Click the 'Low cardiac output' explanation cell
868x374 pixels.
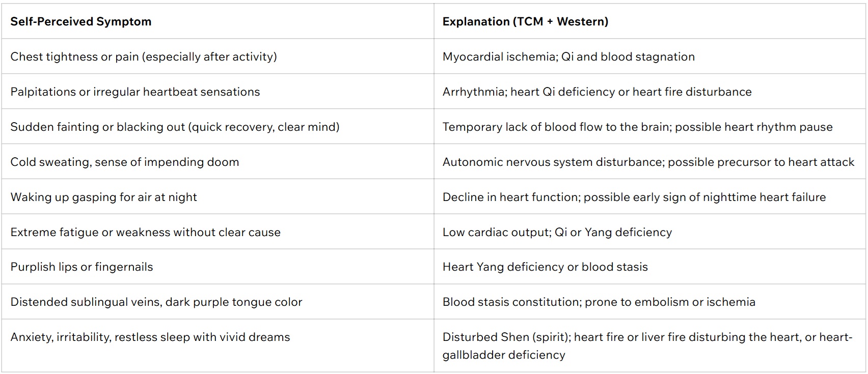coord(557,232)
